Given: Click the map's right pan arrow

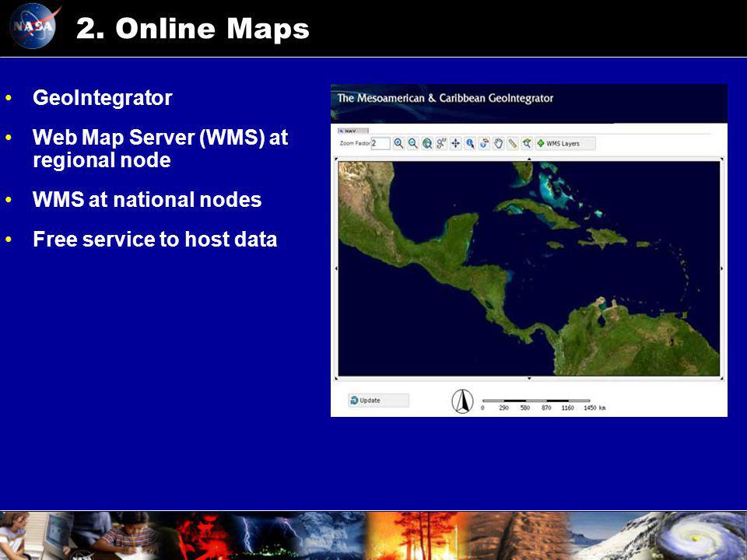Looking at the screenshot, I should point(722,268).
